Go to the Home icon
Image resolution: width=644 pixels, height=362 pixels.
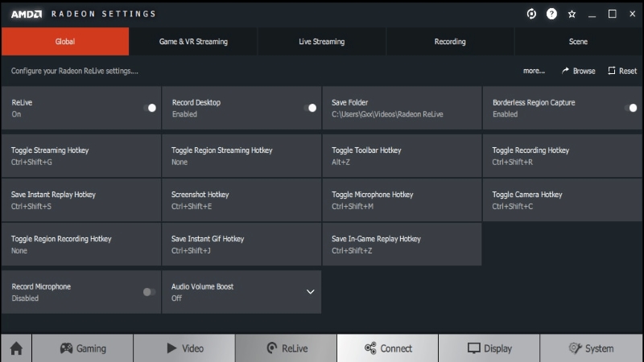(x=16, y=348)
